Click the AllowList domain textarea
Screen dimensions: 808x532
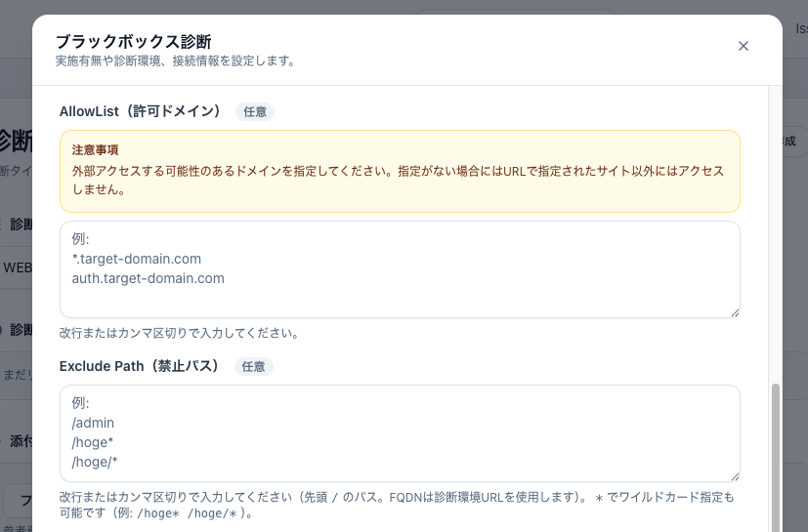coord(400,269)
